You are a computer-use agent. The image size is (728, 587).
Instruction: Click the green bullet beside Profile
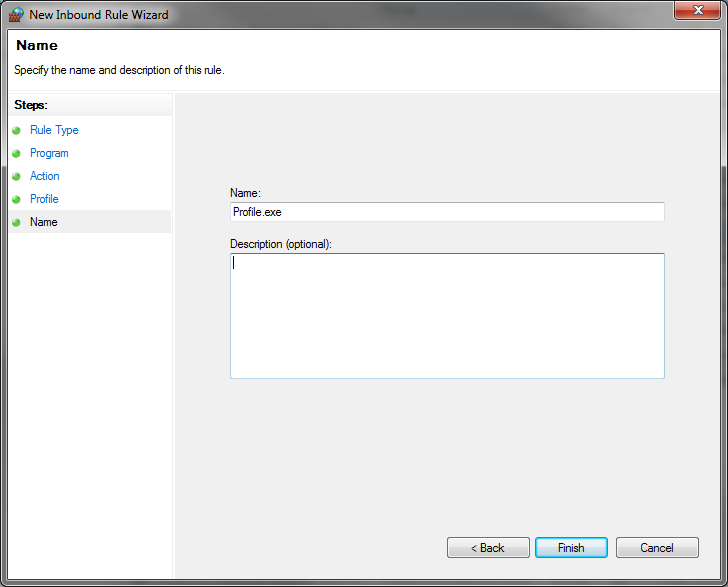click(16, 199)
